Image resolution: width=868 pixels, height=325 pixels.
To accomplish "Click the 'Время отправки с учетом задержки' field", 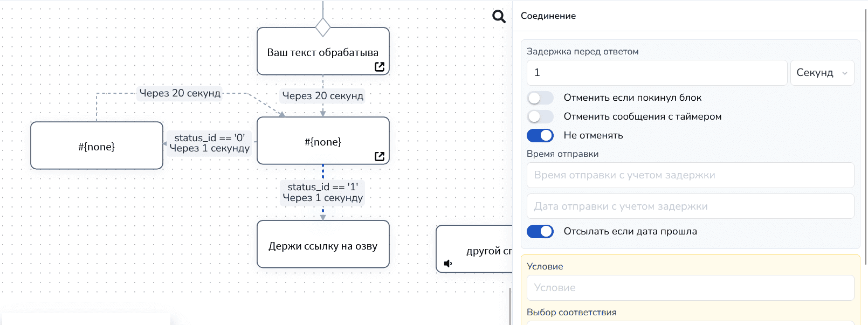I will tap(690, 175).
